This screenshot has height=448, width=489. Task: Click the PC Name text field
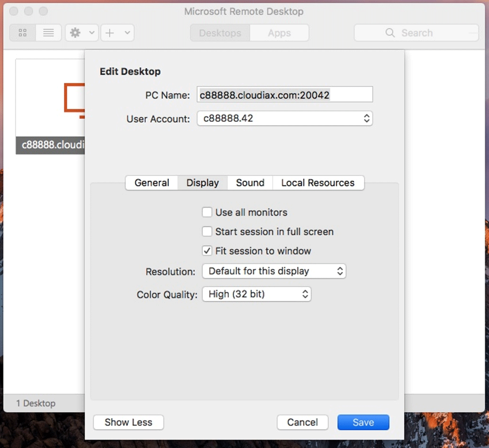tap(285, 95)
